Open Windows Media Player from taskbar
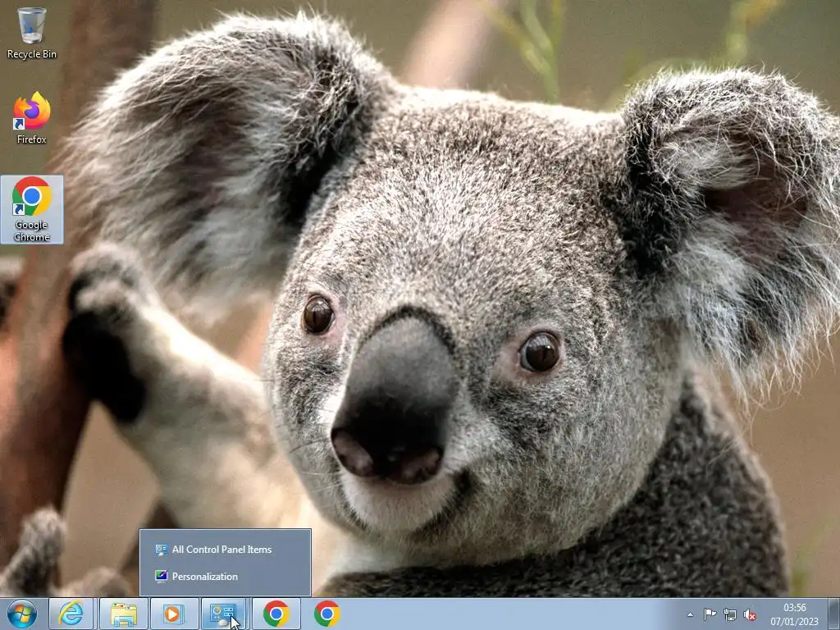This screenshot has height=630, width=840. tap(174, 614)
